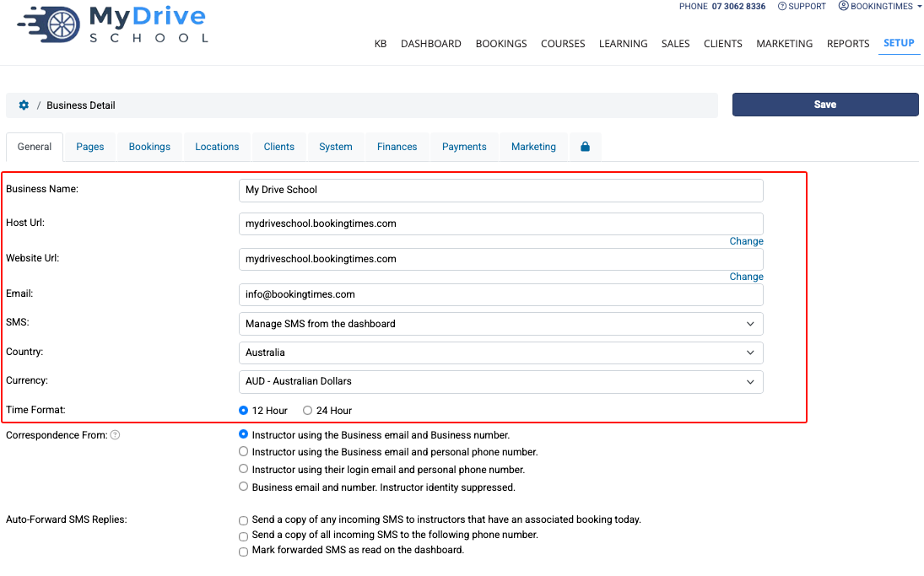This screenshot has height=576, width=924.
Task: Switch to the Payments tab
Action: [464, 147]
